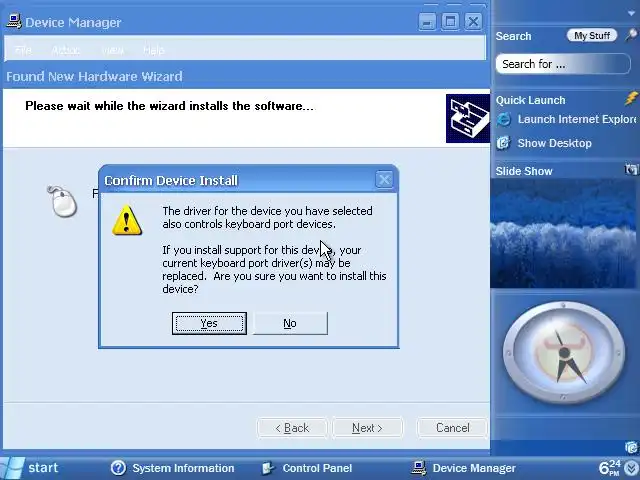Image resolution: width=640 pixels, height=480 pixels.
Task: Open the Help menu in Device Manager
Action: 153,50
